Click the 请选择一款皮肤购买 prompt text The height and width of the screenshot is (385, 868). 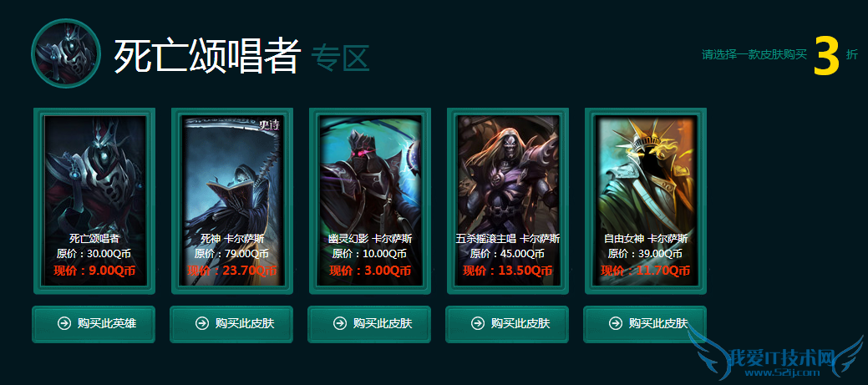754,55
